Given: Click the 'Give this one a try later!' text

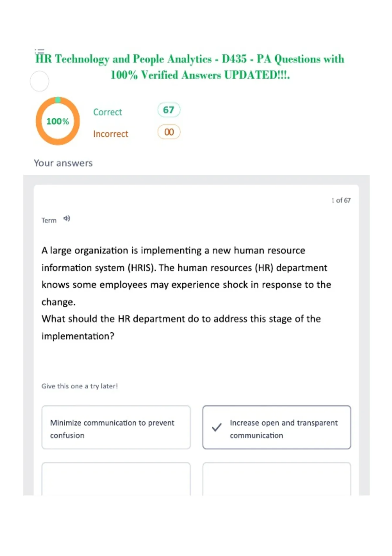Looking at the screenshot, I should tap(79, 386).
